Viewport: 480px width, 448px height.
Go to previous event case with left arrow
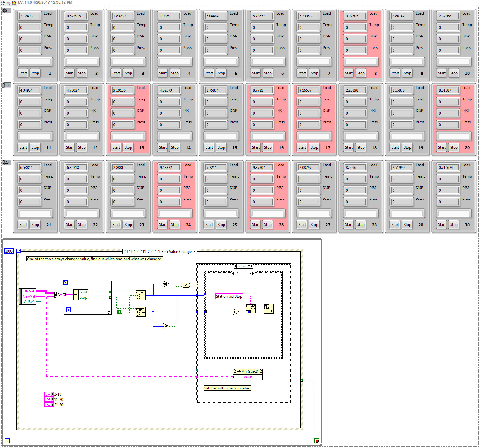[x=121, y=252]
